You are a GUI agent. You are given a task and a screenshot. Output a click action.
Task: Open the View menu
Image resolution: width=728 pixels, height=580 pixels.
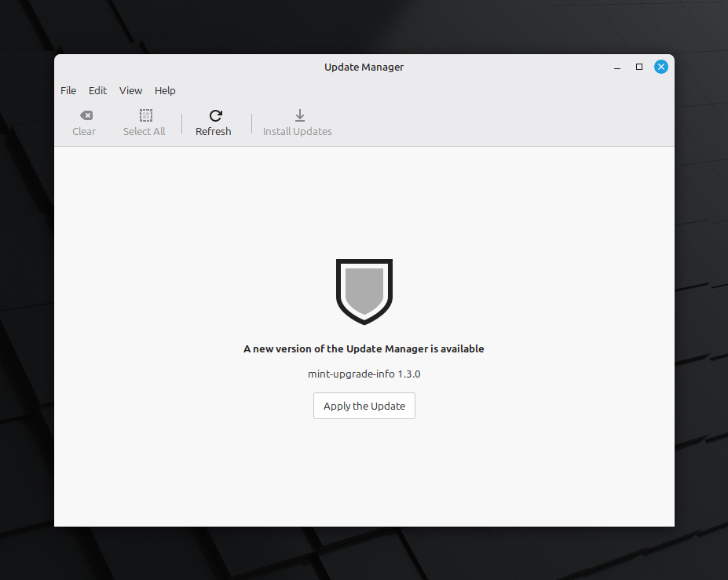(130, 90)
